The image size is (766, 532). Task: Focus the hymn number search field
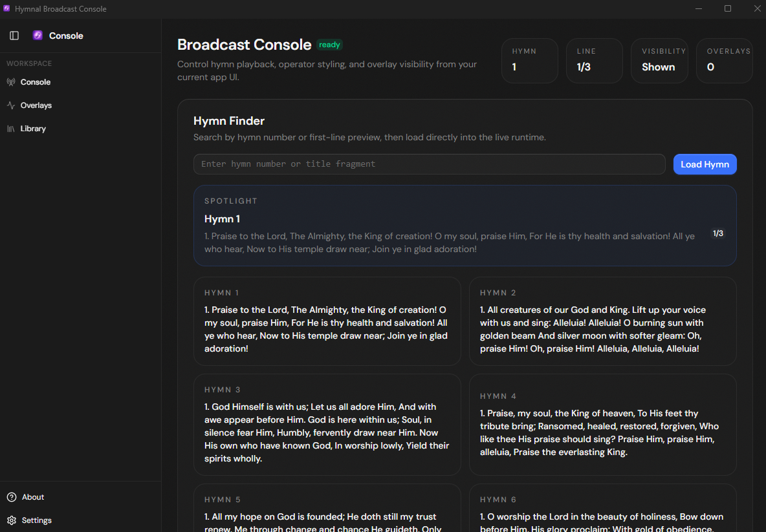tap(429, 164)
